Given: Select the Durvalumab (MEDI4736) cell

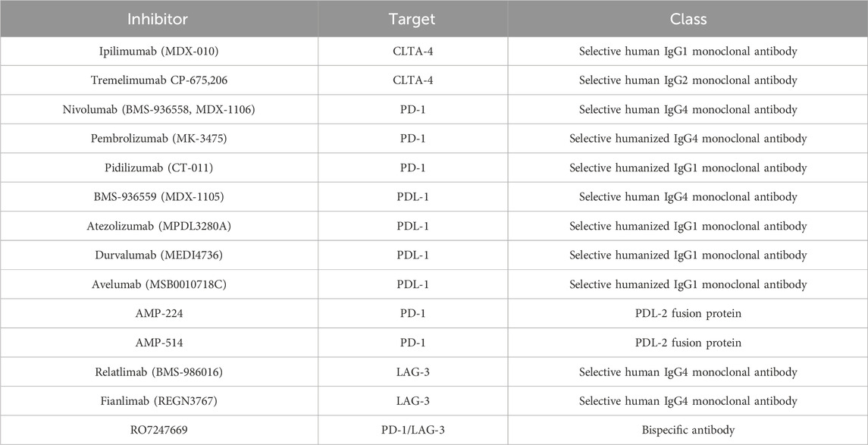Looking at the screenshot, I should [x=158, y=255].
